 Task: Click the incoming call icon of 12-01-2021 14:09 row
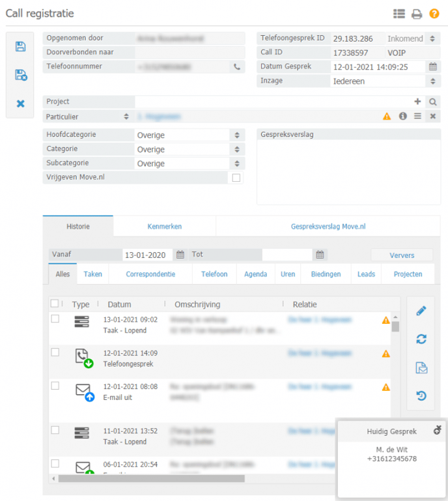(x=84, y=358)
